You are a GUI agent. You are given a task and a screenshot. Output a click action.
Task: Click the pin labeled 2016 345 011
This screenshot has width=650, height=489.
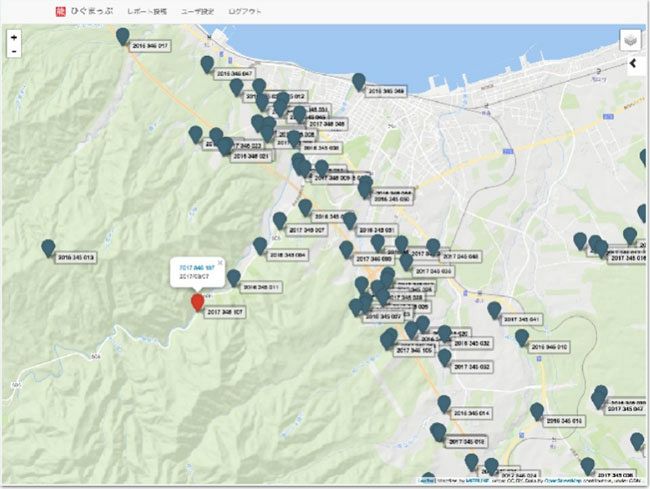pyautogui.click(x=233, y=278)
